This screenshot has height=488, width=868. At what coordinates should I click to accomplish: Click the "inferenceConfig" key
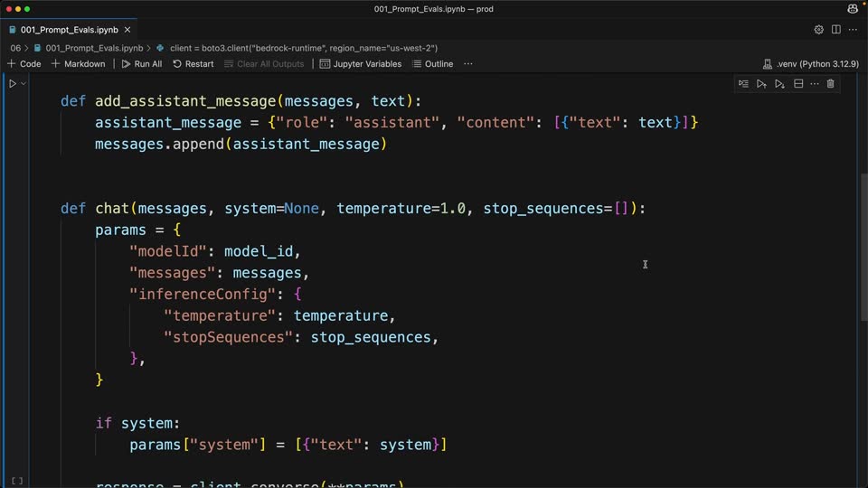[x=203, y=295]
